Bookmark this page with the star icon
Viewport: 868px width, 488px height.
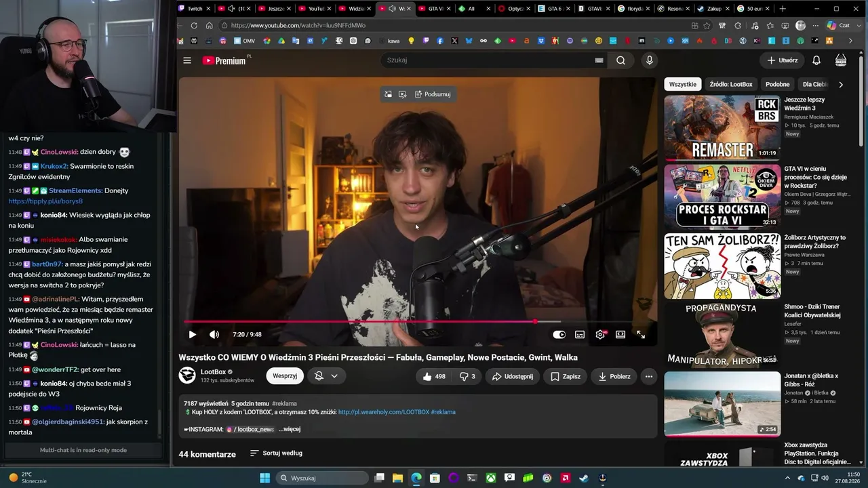pyautogui.click(x=707, y=26)
